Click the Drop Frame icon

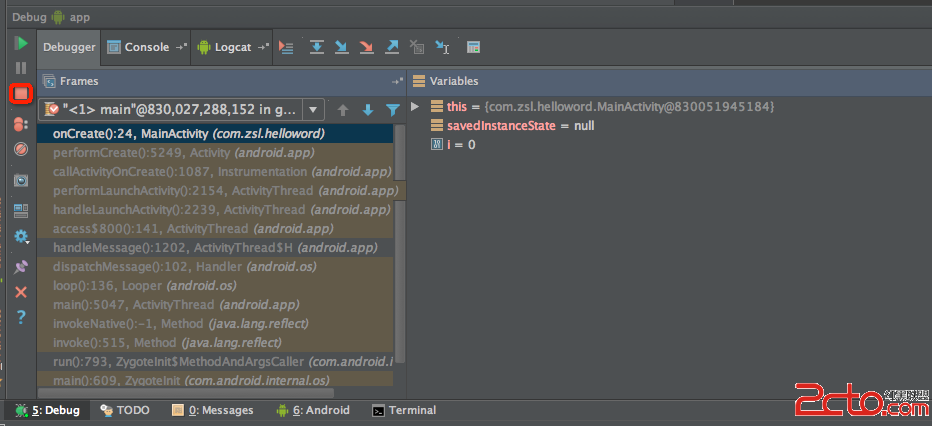click(x=417, y=48)
